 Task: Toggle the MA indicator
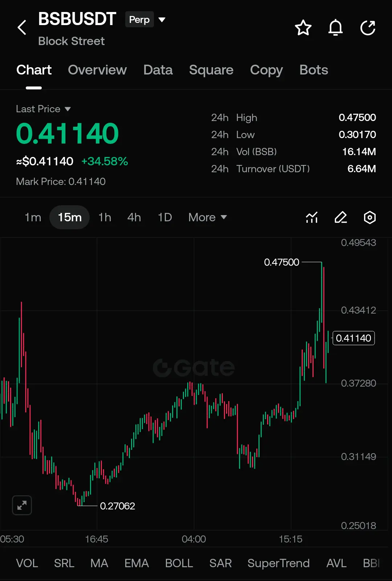point(99,563)
